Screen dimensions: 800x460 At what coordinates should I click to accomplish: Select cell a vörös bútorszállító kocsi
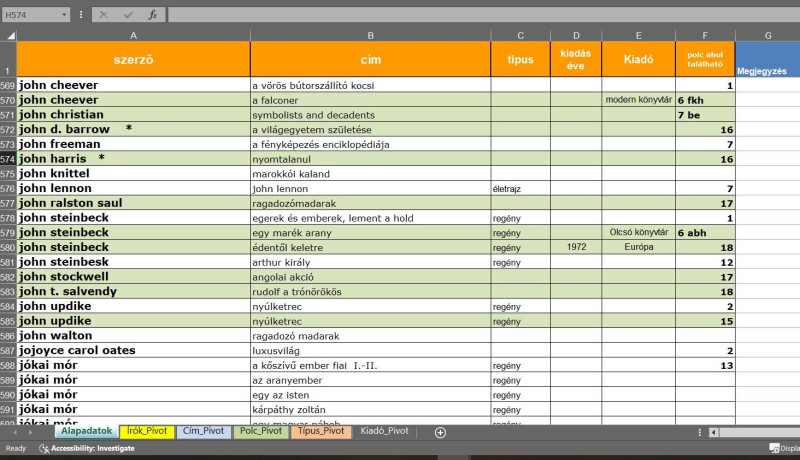[370, 85]
